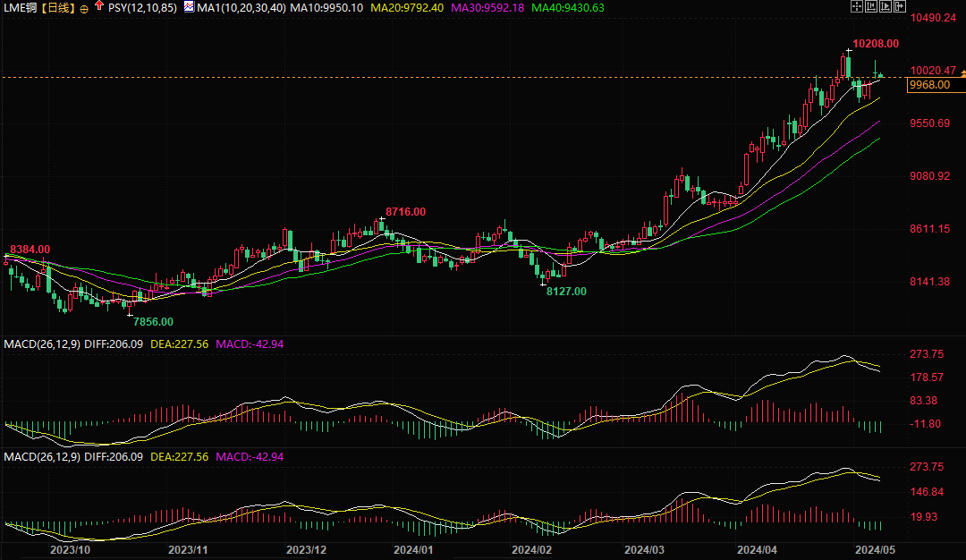Image resolution: width=966 pixels, height=560 pixels.
Task: Click the rightmost export arrow icon in toolbar
Action: (x=900, y=7)
